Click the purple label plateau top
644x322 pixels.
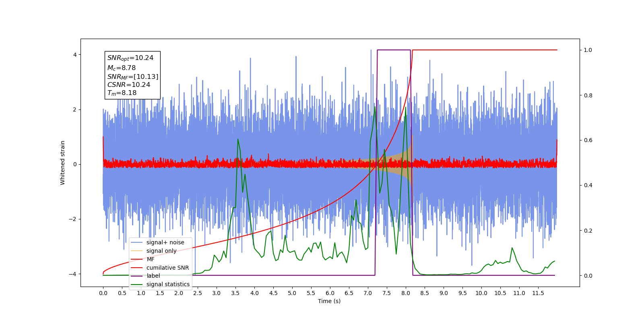point(394,50)
